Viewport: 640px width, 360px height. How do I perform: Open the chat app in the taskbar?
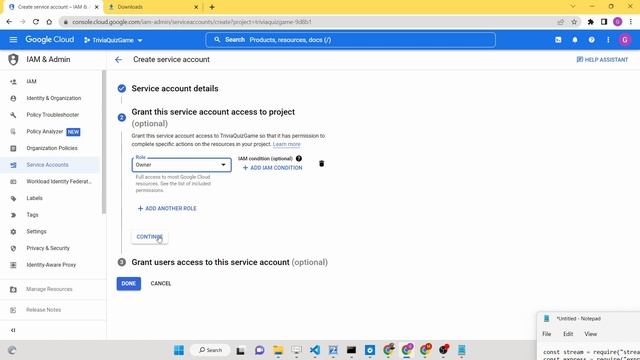click(260, 350)
